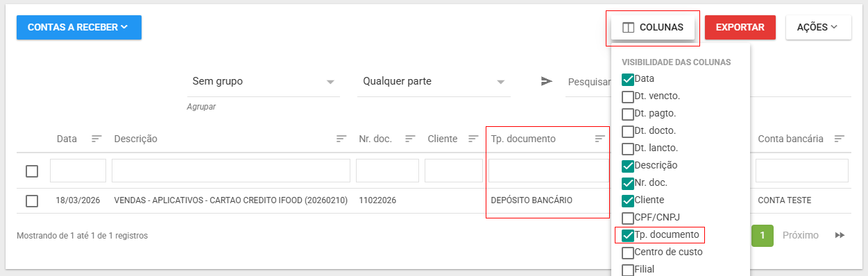Click the Cliente column filter field
The height and width of the screenshot is (276, 868).
click(454, 171)
